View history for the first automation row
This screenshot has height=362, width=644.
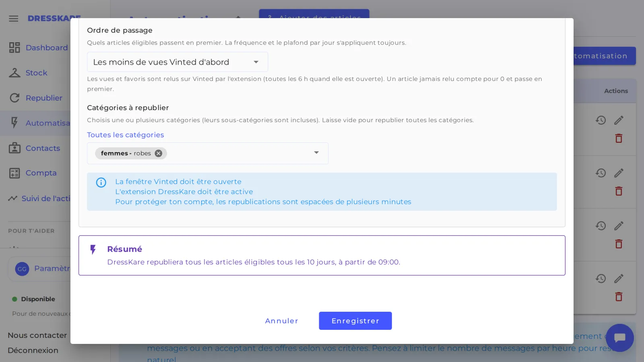click(x=601, y=120)
